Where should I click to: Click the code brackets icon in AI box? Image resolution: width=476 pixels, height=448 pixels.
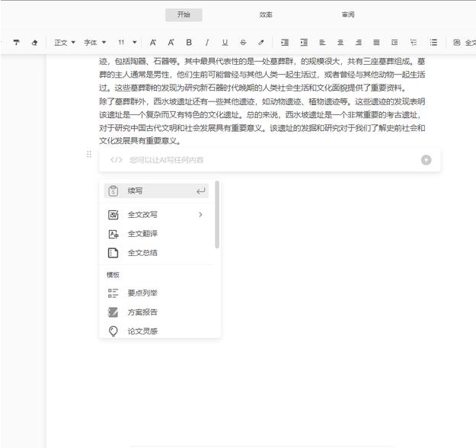117,160
